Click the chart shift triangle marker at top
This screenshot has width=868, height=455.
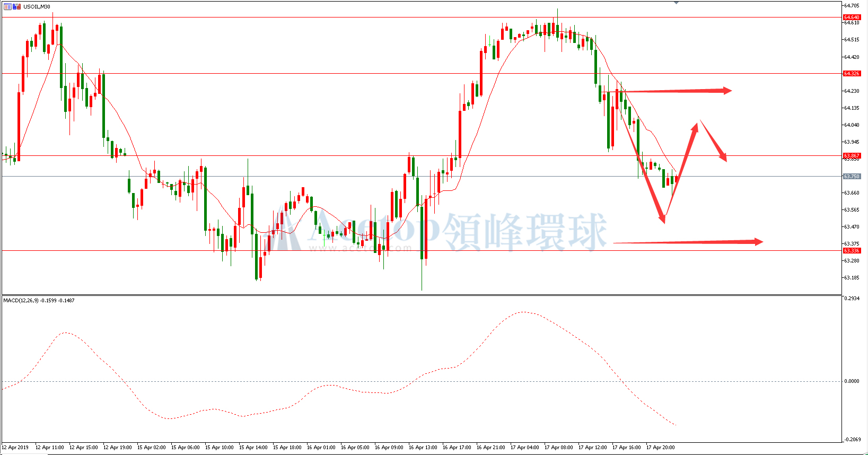coord(676,3)
